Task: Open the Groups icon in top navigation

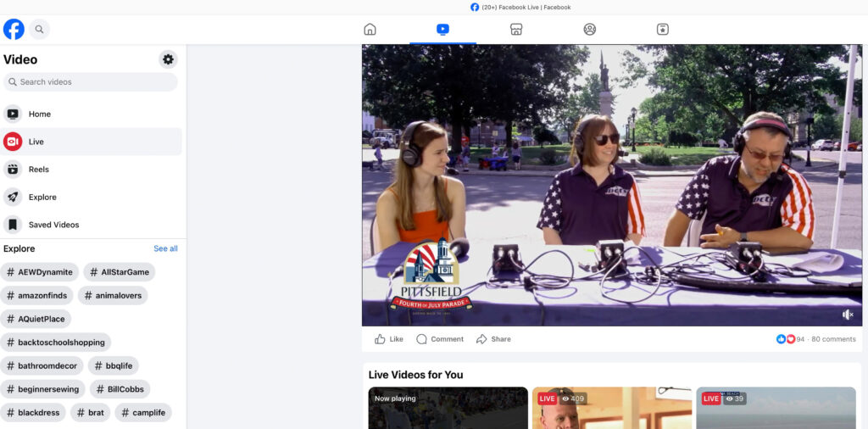Action: point(589,30)
